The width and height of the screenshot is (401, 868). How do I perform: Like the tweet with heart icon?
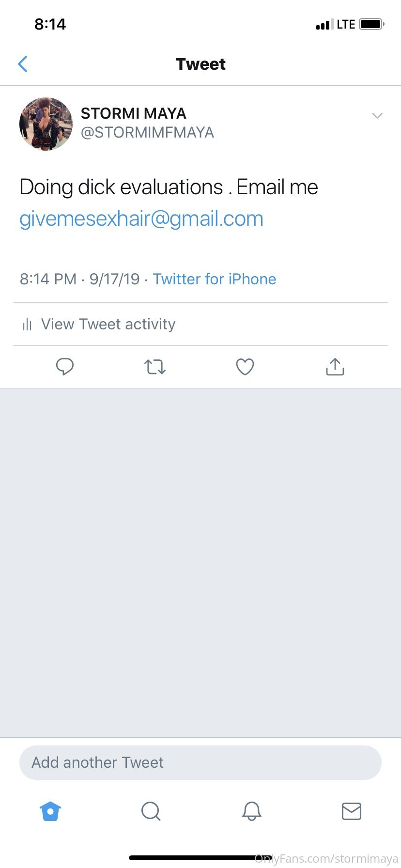coord(245,367)
